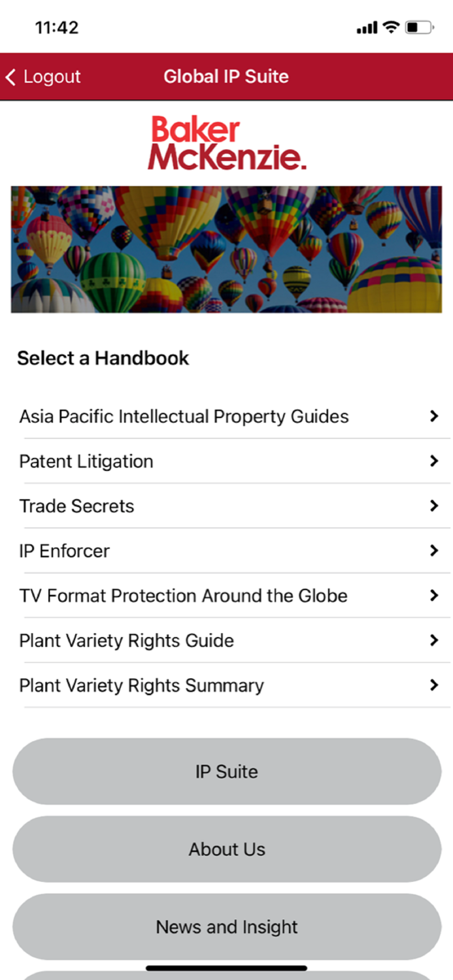Expand the IP Enforcer handbook row

point(435,551)
